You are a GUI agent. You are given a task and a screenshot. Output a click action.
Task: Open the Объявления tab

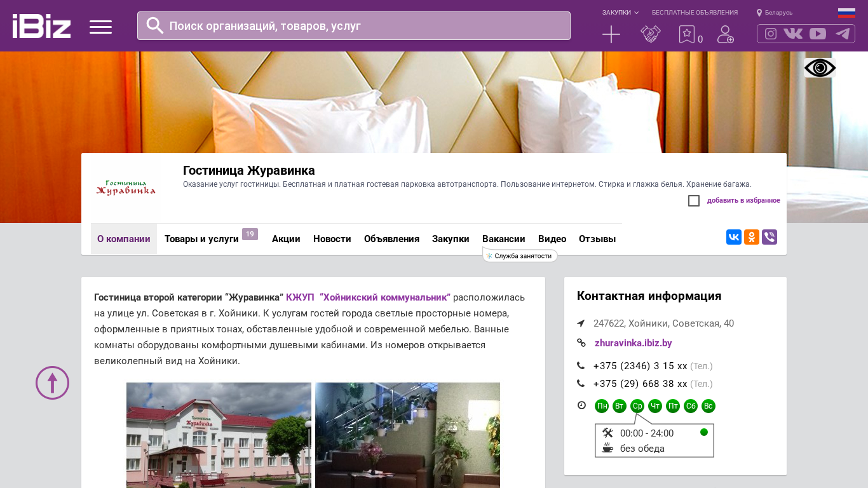391,239
